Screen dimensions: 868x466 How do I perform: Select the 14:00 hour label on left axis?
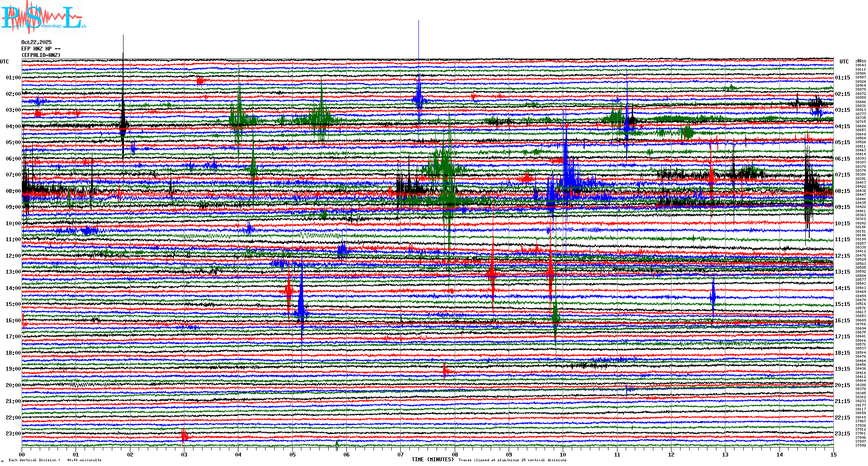click(13, 288)
